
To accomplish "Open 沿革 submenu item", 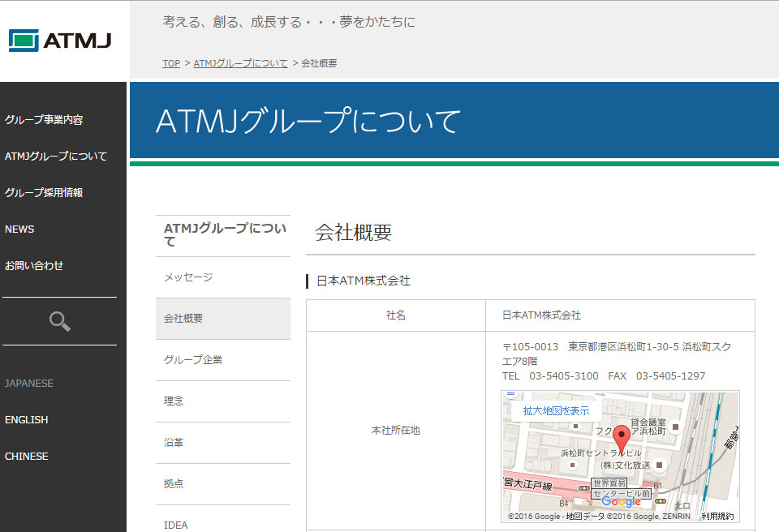I will [223, 443].
